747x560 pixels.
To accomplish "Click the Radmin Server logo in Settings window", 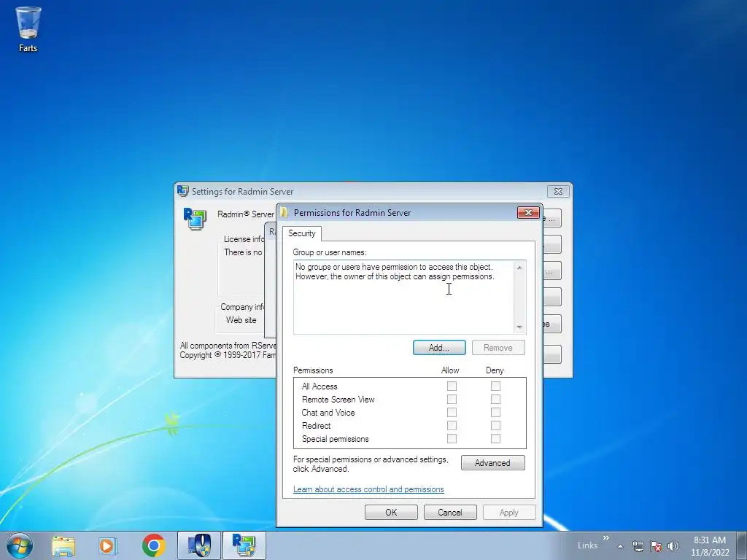I will point(195,219).
